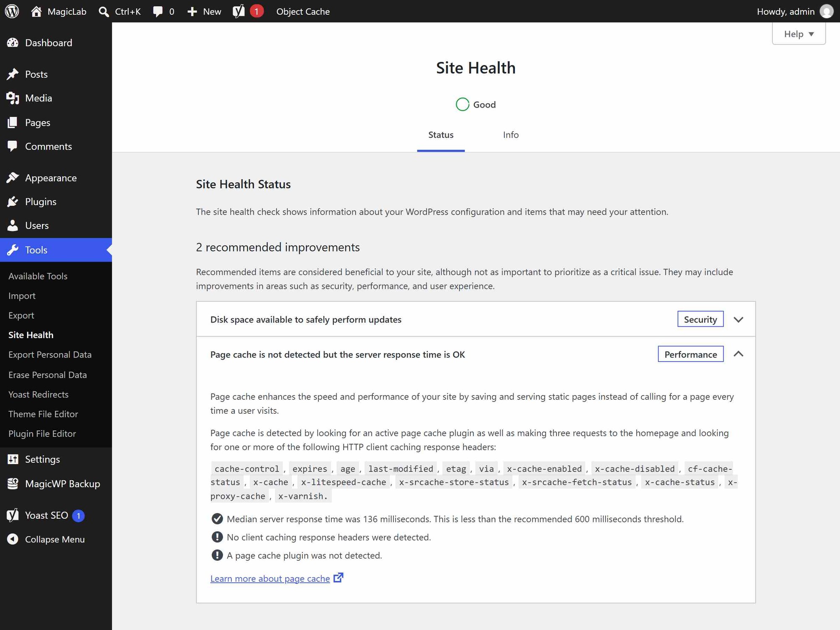Collapse the Page cache item chevron
Screen dimensions: 840x630
point(738,354)
